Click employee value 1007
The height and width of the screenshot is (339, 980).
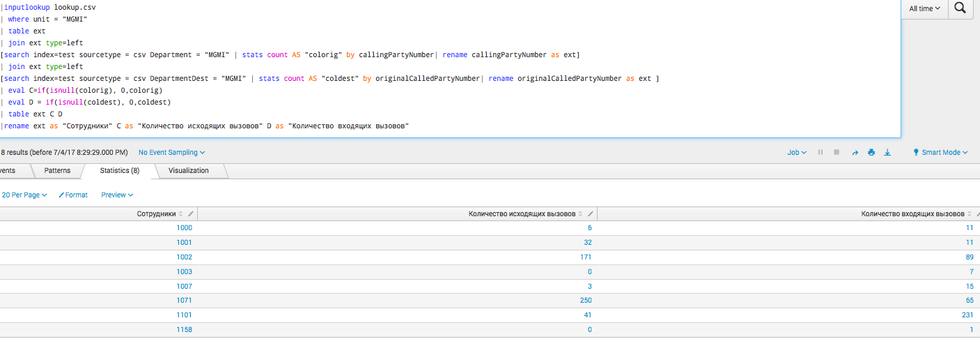pyautogui.click(x=185, y=286)
